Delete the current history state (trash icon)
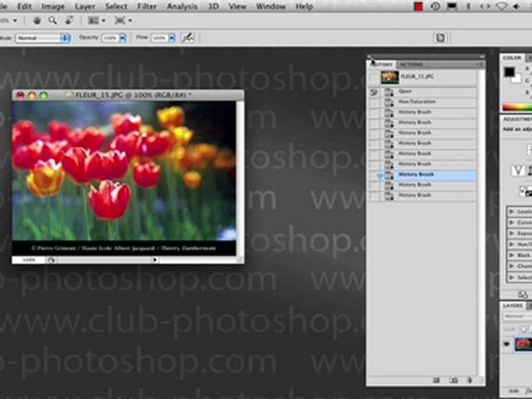 (469, 381)
